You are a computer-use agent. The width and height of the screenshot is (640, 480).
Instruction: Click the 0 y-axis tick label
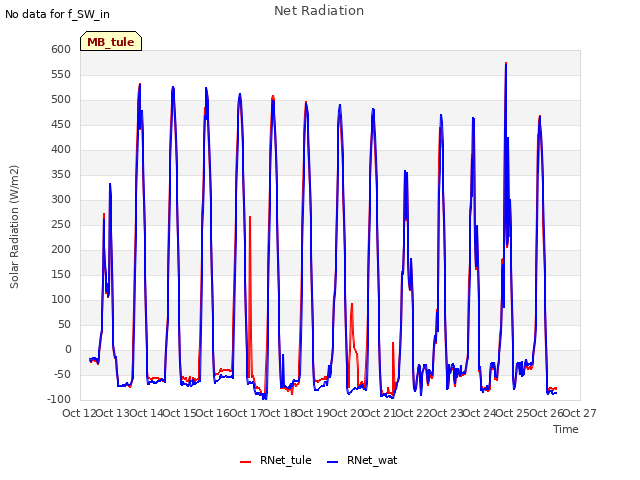pos(68,349)
